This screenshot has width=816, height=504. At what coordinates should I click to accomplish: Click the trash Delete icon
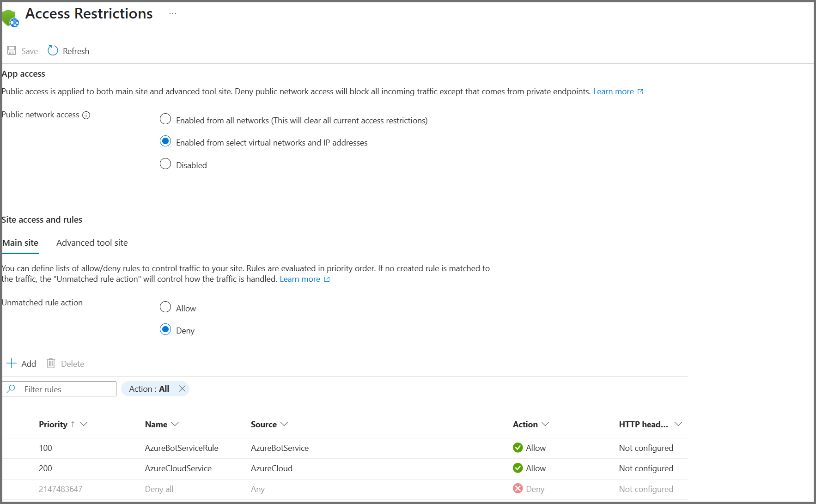(51, 364)
